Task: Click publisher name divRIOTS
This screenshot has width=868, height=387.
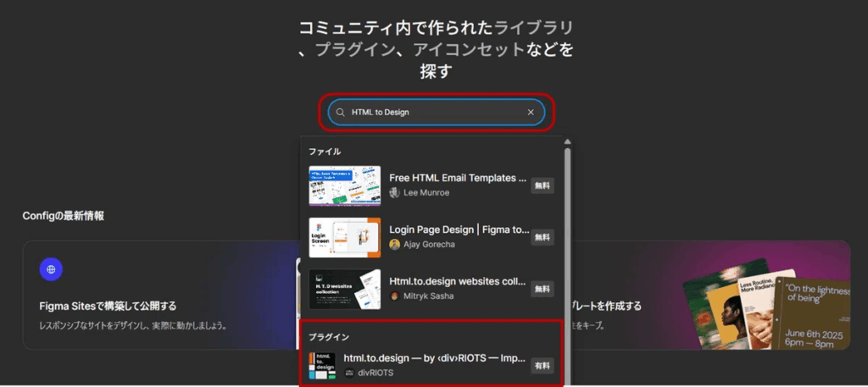Action: pyautogui.click(x=376, y=373)
